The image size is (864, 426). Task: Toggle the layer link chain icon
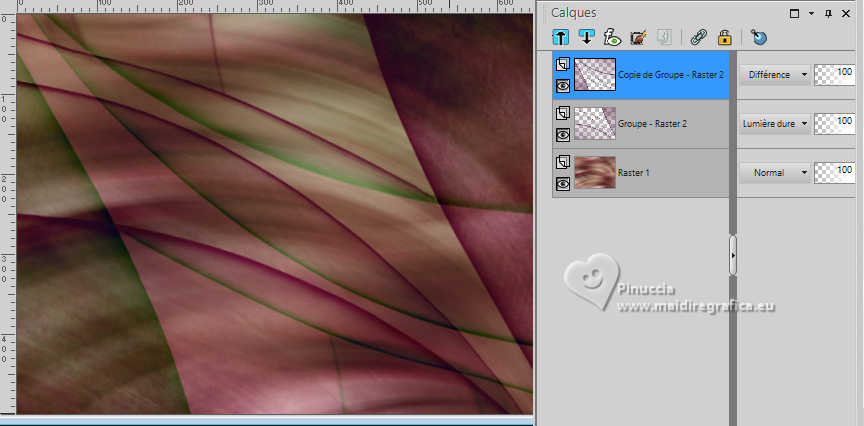(699, 37)
